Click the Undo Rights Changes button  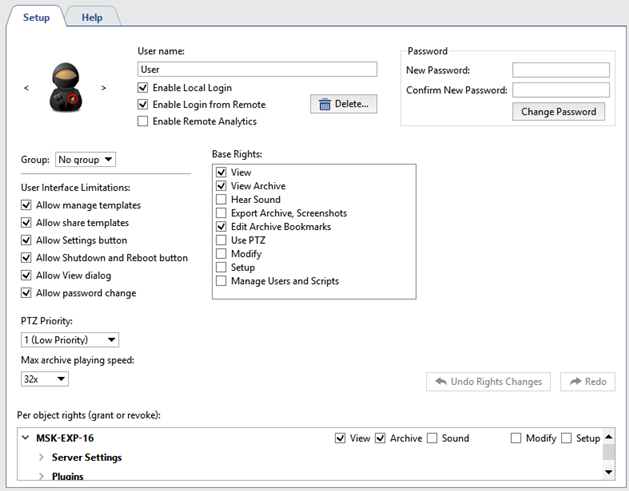point(488,381)
